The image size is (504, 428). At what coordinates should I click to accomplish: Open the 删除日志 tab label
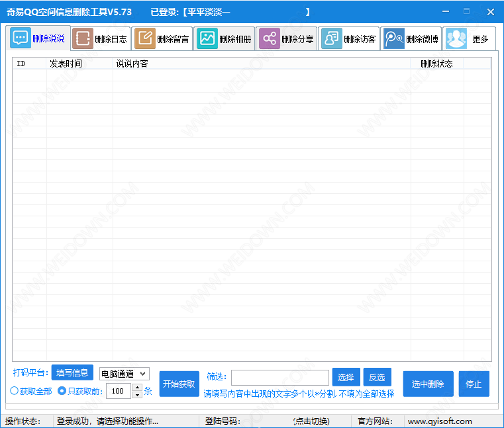[111, 39]
